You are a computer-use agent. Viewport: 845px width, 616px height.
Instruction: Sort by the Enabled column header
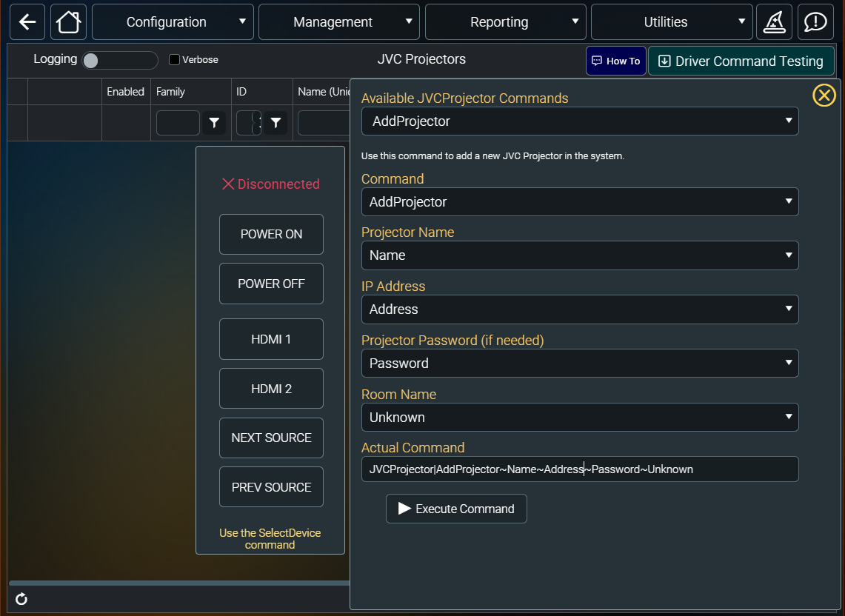click(126, 92)
